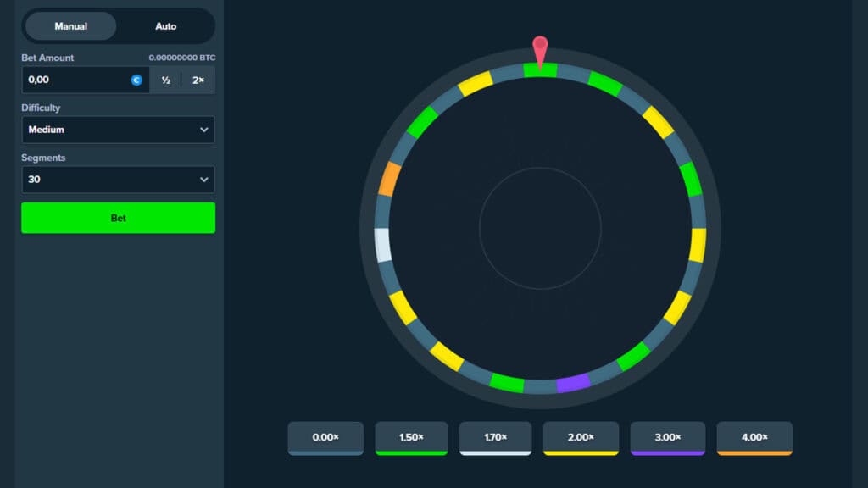Screen dimensions: 868x488
Task: Click the Bet Amount input field
Action: click(x=75, y=80)
